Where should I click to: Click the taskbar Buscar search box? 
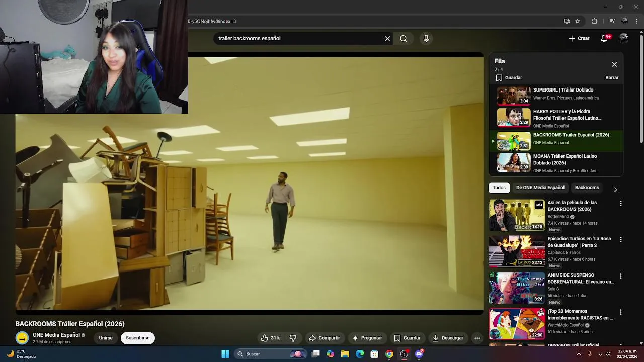point(270,354)
